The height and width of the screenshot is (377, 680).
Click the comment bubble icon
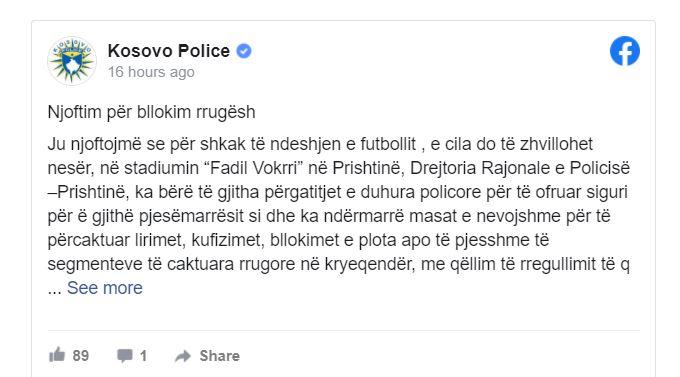(x=124, y=356)
